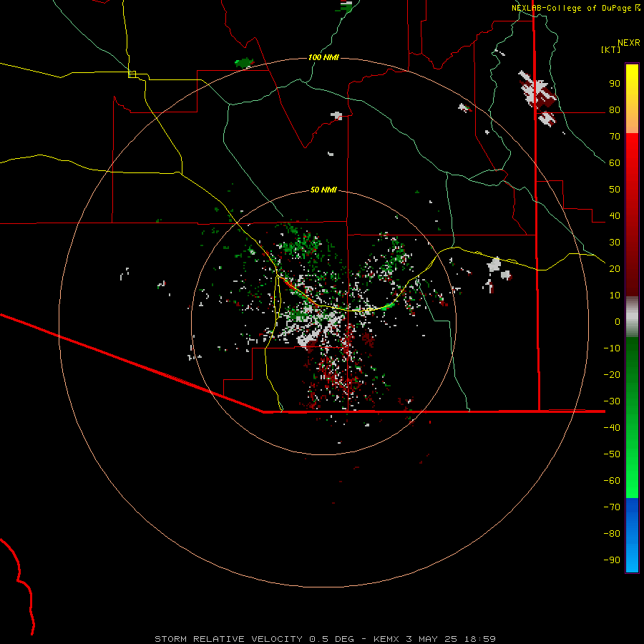Viewport: 644px width, 644px height.
Task: Select the 50 NMI range ring label
Action: [323, 190]
